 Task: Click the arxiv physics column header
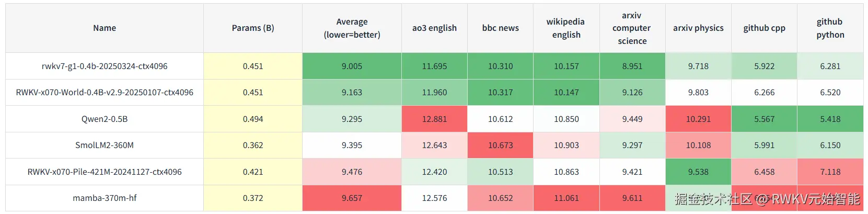pyautogui.click(x=698, y=28)
